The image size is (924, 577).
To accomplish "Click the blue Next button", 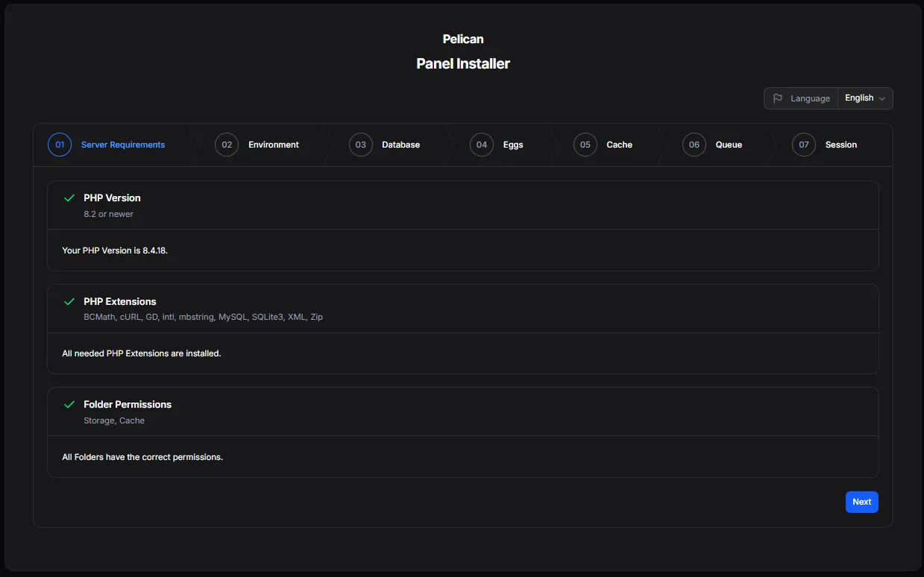I will 862,502.
